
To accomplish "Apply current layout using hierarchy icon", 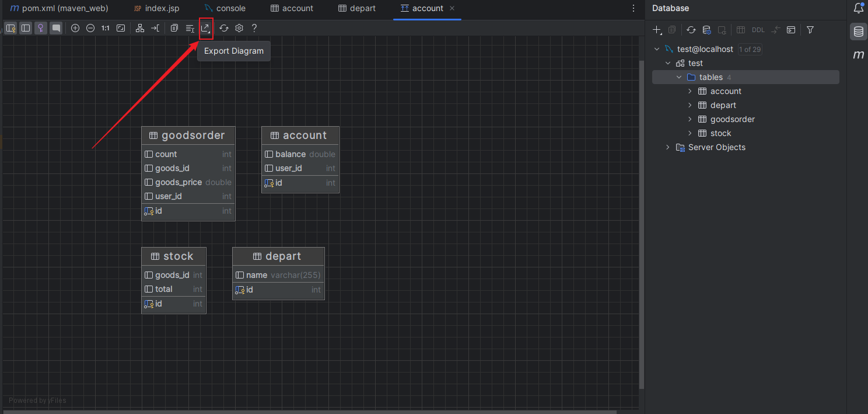I will point(140,28).
